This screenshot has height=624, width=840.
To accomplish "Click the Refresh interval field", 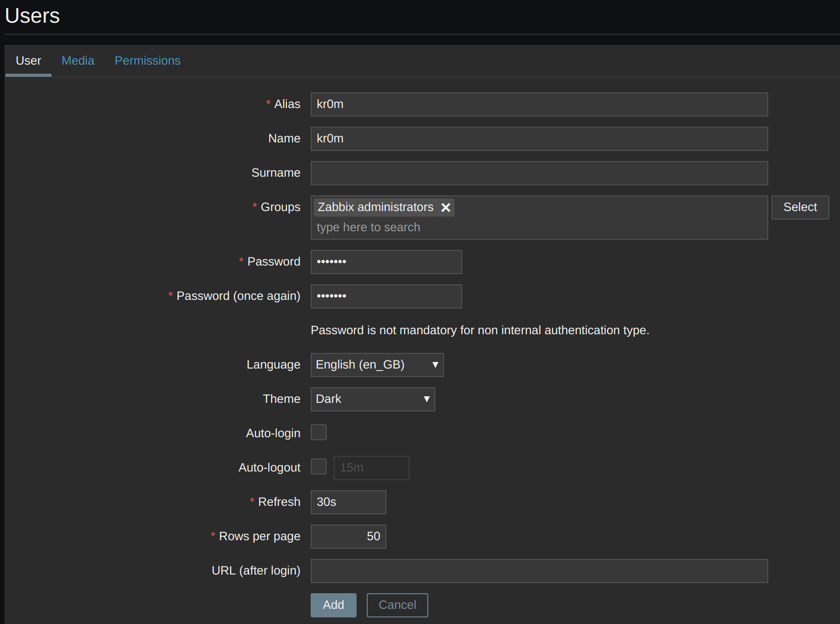I will 348,502.
